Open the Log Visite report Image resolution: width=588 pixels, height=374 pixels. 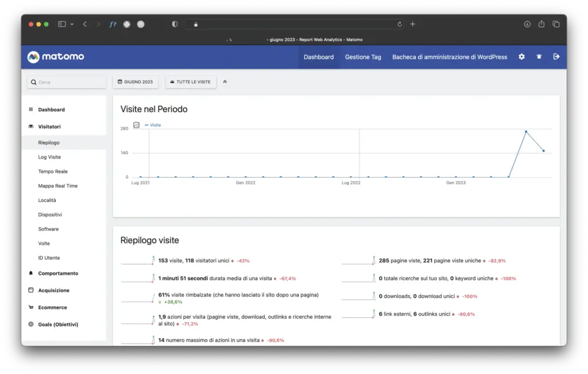pos(49,157)
